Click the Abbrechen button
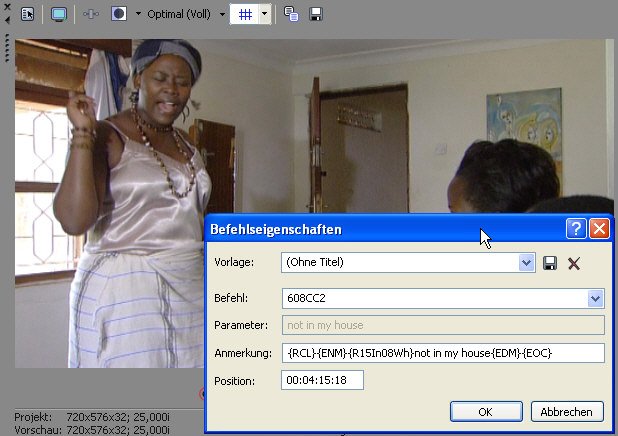Viewport: 618px width, 436px height. pyautogui.click(x=567, y=411)
